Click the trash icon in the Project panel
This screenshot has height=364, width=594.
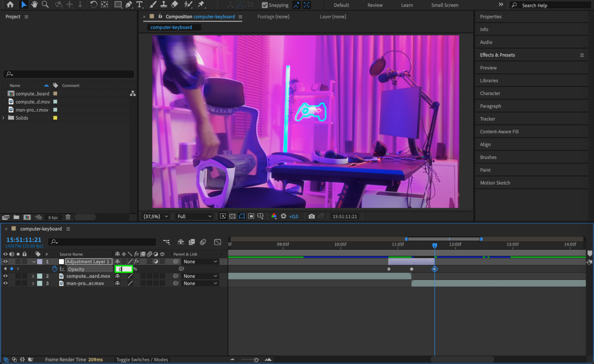68,217
